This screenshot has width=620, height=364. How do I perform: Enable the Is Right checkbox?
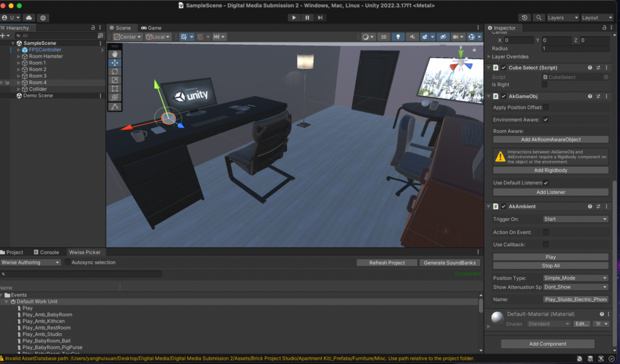[545, 85]
